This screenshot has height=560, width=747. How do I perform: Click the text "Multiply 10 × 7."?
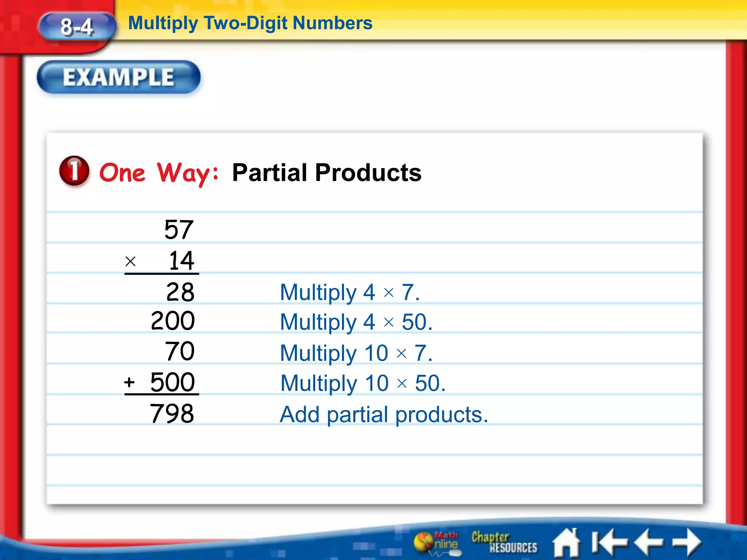(356, 353)
